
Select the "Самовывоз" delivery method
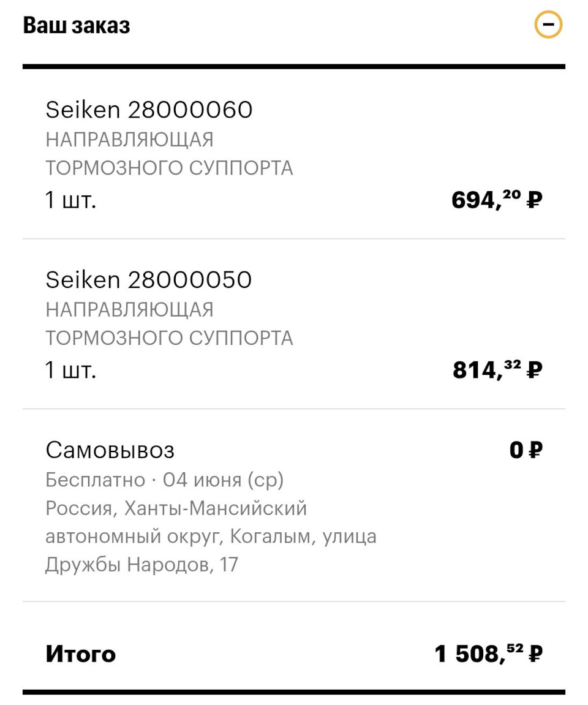click(110, 450)
